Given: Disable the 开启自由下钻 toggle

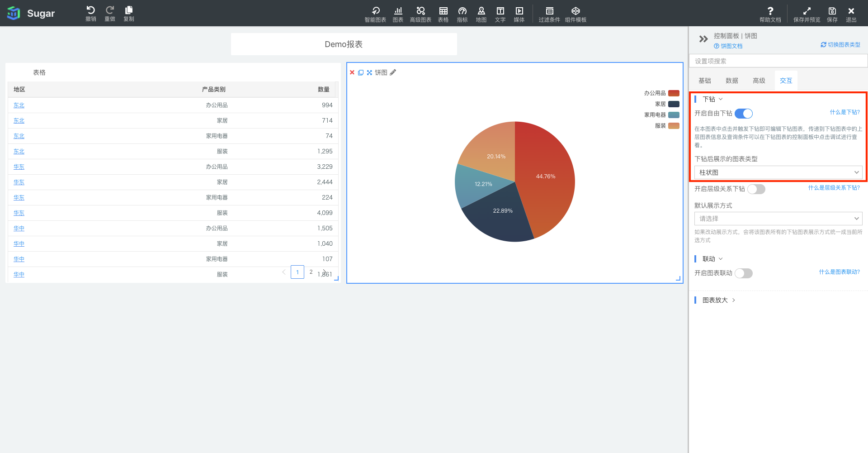Looking at the screenshot, I should coord(743,114).
